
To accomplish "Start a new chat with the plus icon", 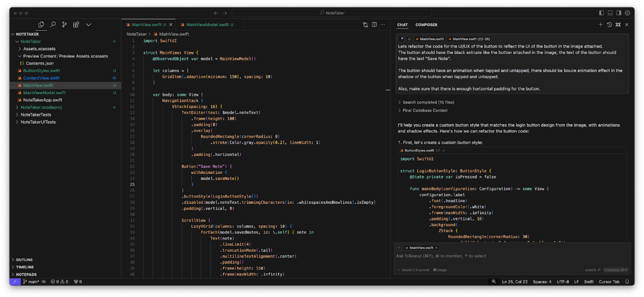I will pyautogui.click(x=601, y=24).
